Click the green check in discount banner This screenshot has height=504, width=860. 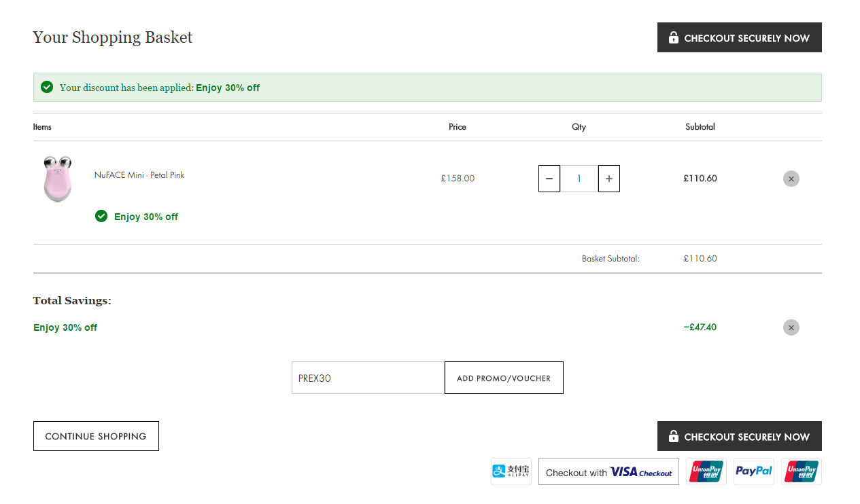[47, 87]
